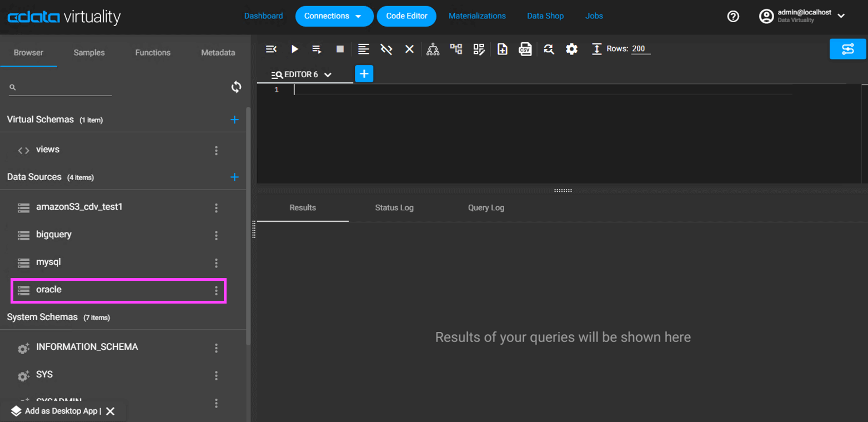Viewport: 868px width, 422px height.
Task: Add a new Data Source with the plus icon
Action: click(x=235, y=177)
